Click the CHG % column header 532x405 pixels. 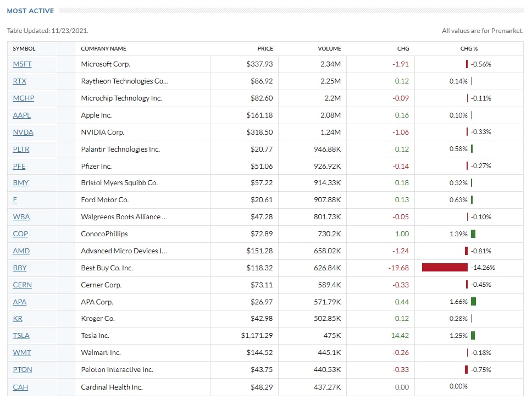pos(469,48)
